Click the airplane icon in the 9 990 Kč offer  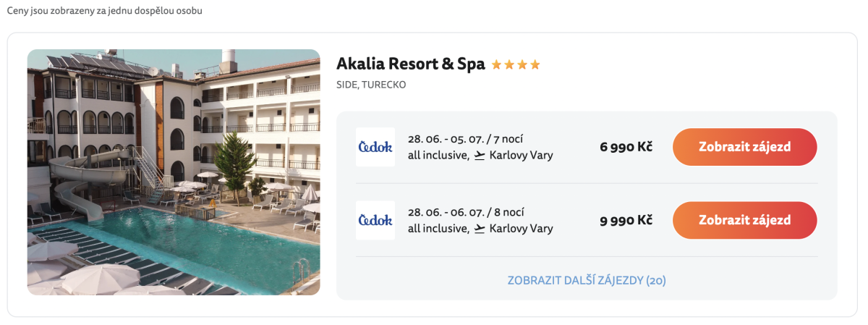click(x=480, y=229)
